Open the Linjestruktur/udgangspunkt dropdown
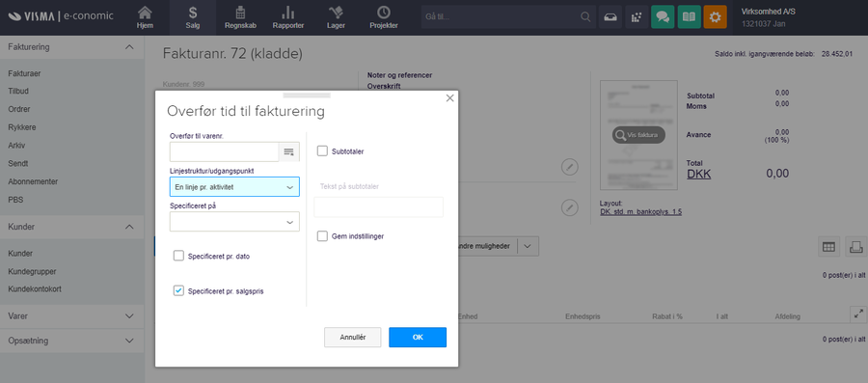 tap(234, 187)
